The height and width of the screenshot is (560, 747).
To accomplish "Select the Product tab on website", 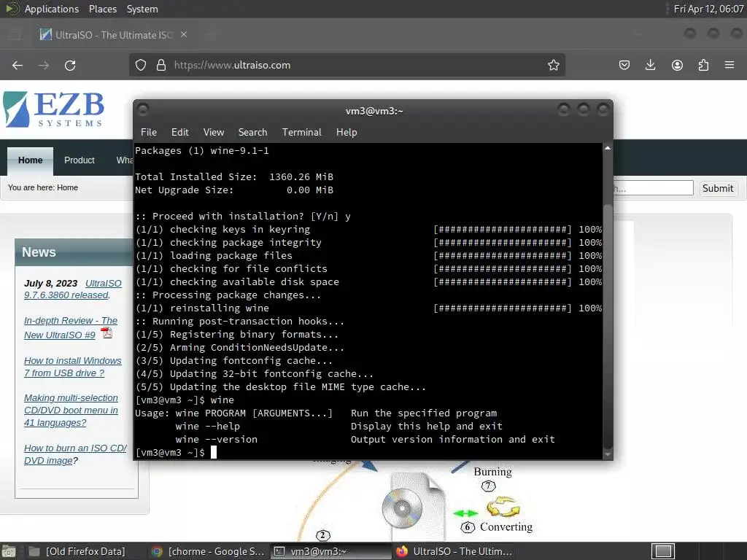I will (x=80, y=160).
